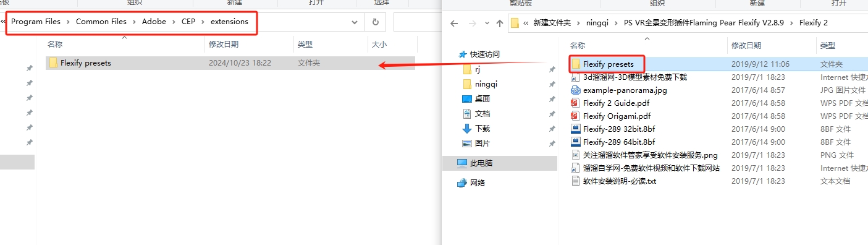Go forward using the right window's forward arrow
The width and height of the screenshot is (868, 245).
pos(471,24)
